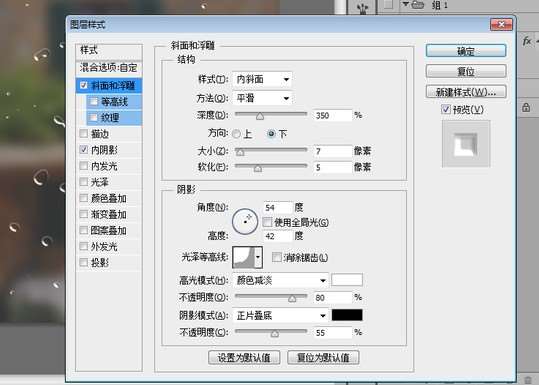Image resolution: width=539 pixels, height=385 pixels.
Task: Enable the 投影 checkbox
Action: (x=84, y=262)
